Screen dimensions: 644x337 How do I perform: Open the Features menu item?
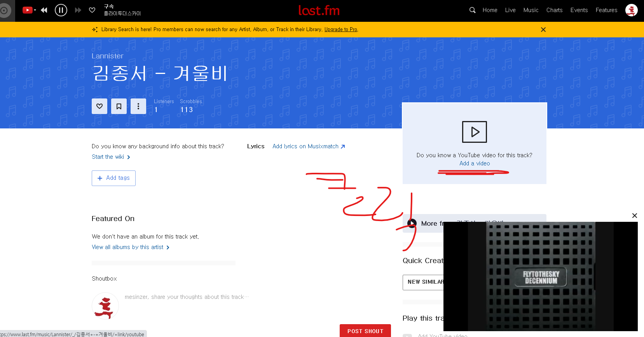(606, 10)
